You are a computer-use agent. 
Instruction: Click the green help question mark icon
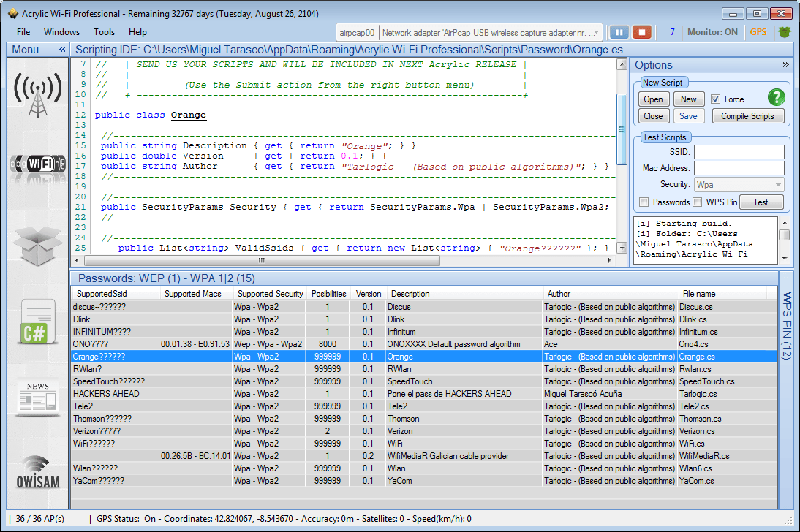click(776, 98)
